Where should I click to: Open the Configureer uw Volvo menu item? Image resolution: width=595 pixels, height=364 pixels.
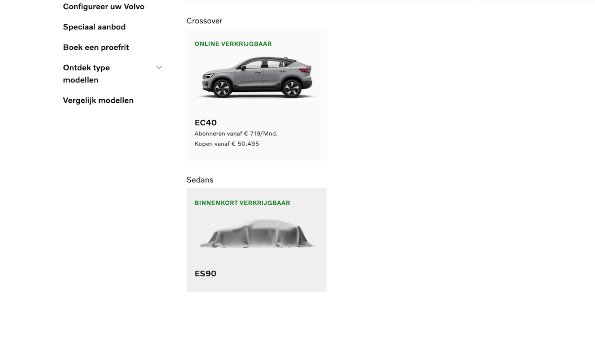click(x=103, y=7)
